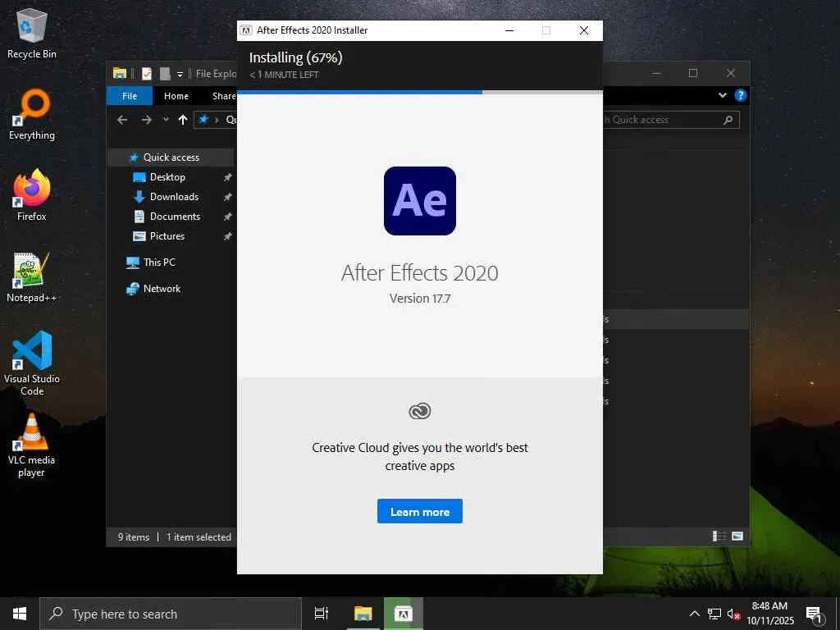The height and width of the screenshot is (630, 840).
Task: Open the VLC media player desktop shortcut
Action: (x=32, y=445)
